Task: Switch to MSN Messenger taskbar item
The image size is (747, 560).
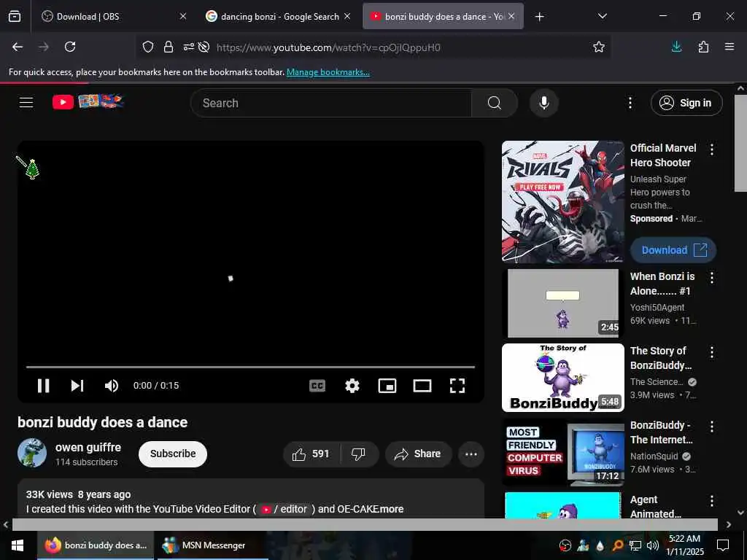Action: [x=212, y=545]
